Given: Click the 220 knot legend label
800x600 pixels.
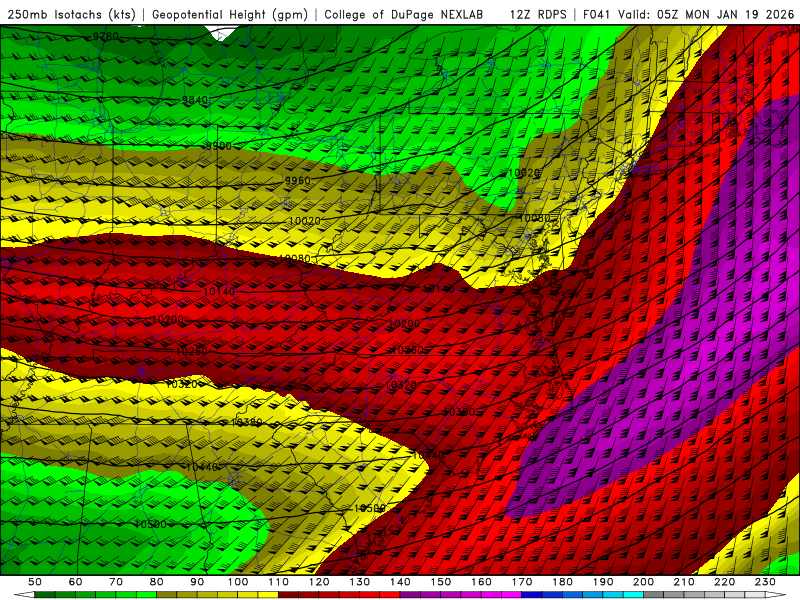Looking at the screenshot, I should (725, 582).
